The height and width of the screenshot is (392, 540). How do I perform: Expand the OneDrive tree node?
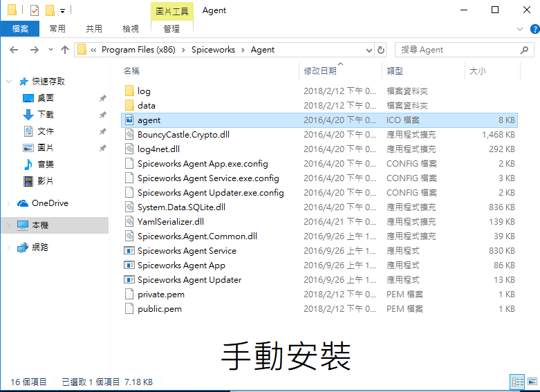coord(8,203)
